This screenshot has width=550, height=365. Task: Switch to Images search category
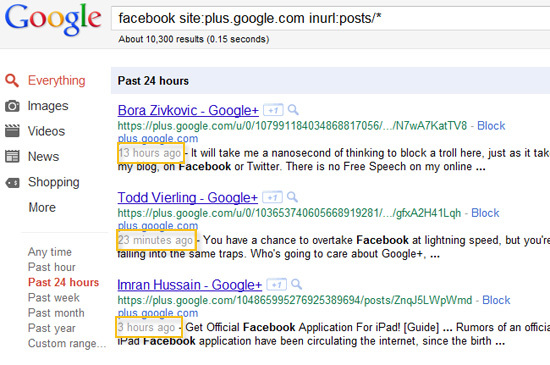(48, 106)
